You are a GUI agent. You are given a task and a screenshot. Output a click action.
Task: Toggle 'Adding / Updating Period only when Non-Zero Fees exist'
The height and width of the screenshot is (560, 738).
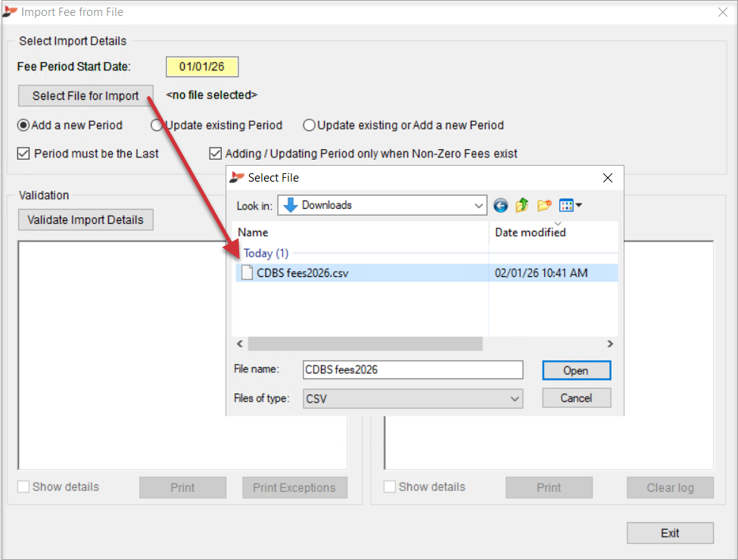click(215, 154)
